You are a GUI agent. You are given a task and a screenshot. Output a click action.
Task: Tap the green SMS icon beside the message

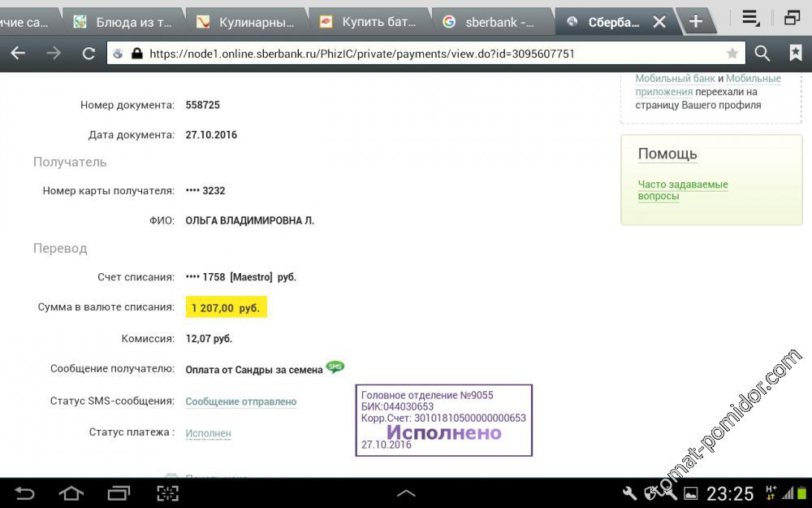(335, 367)
